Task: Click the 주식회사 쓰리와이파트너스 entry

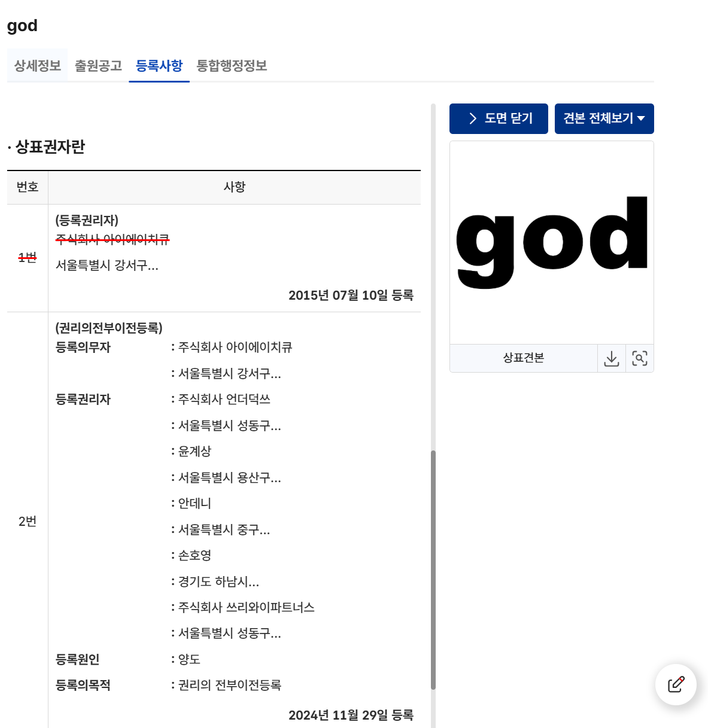Action: (246, 608)
